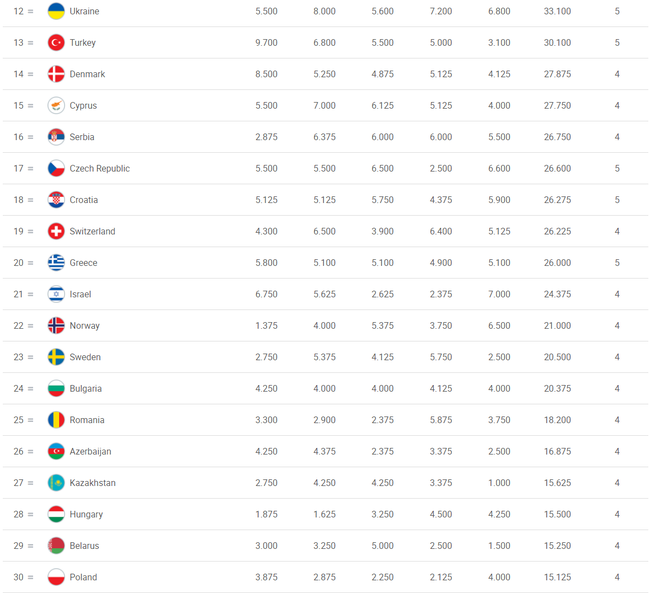This screenshot has height=593, width=650.
Task: Click the Belarus flag icon
Action: pyautogui.click(x=56, y=546)
